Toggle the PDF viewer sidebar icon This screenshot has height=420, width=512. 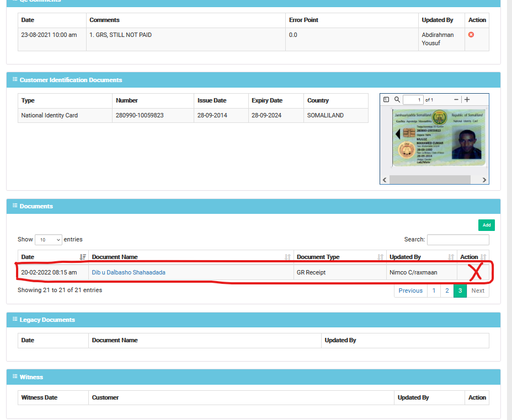coord(386,99)
